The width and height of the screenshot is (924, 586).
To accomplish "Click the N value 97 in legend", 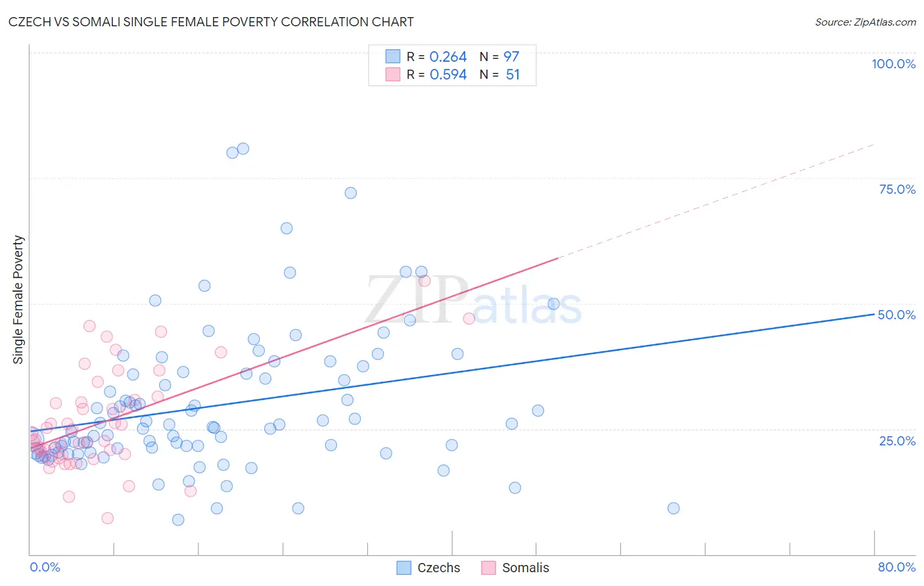I will [511, 56].
